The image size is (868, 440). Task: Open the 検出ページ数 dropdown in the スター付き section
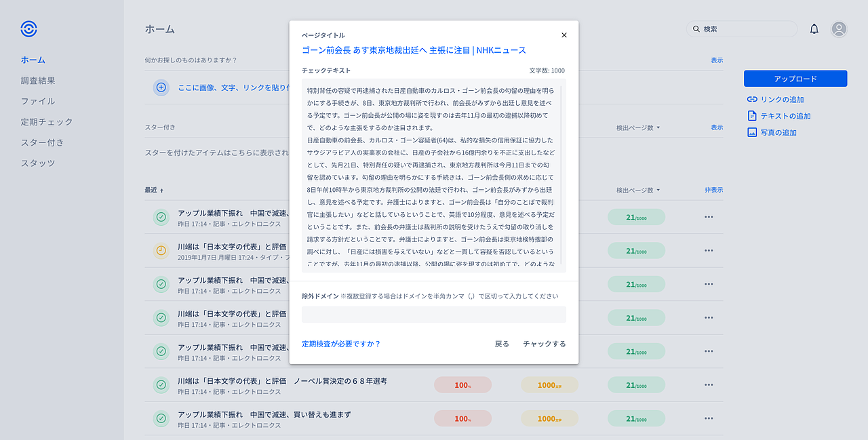pyautogui.click(x=637, y=127)
